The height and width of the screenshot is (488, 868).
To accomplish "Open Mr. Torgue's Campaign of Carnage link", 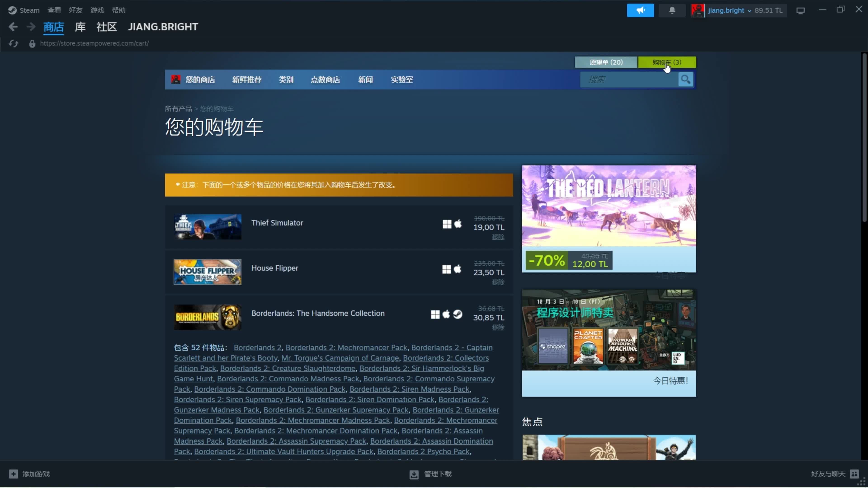I will (340, 358).
